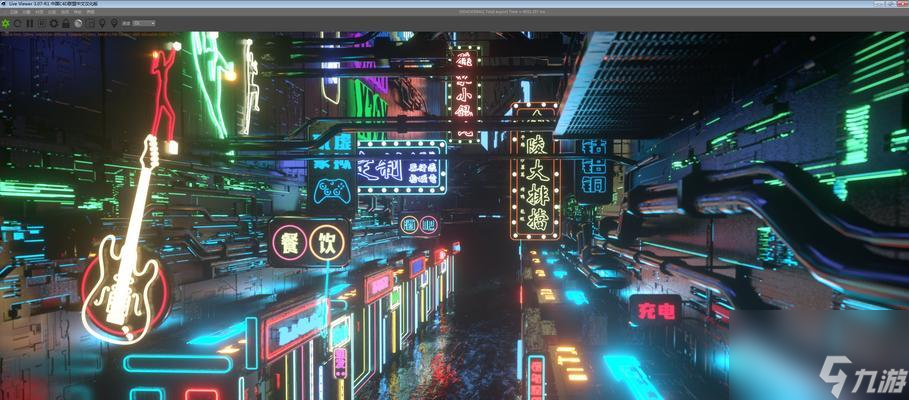The width and height of the screenshot is (909, 400).
Task: Pause the live render
Action: (x=30, y=22)
